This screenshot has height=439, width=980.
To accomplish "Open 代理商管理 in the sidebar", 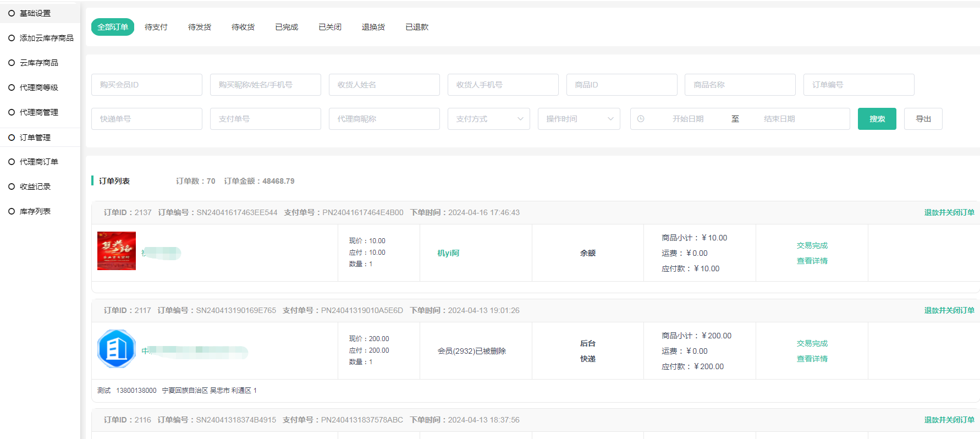I will tap(39, 112).
